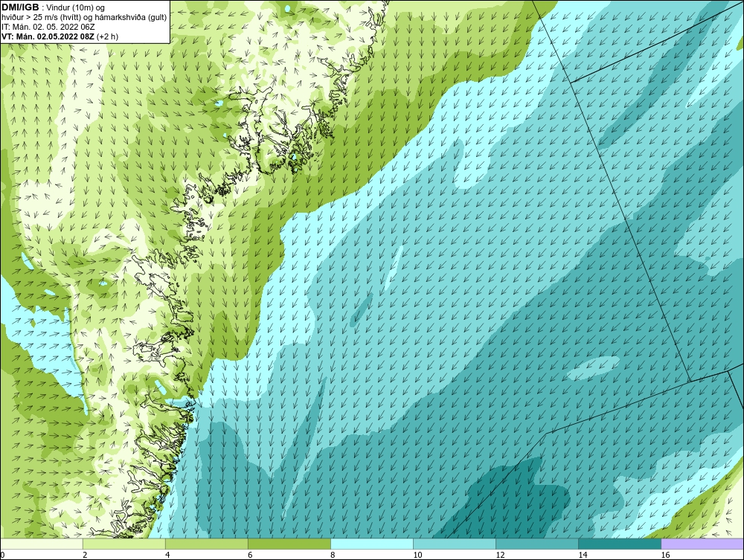Click the 6–8 m/s olive green legend swatch
This screenshot has width=744, height=560.
click(x=289, y=544)
